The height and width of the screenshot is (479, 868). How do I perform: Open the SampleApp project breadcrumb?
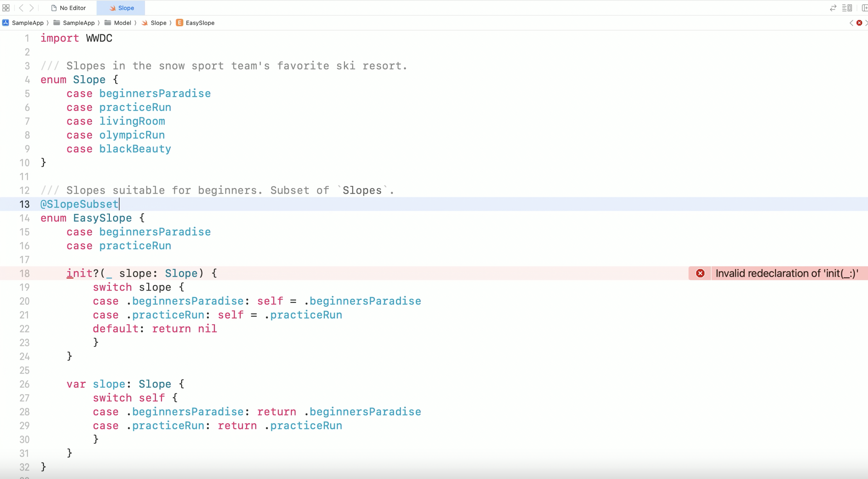click(x=23, y=23)
